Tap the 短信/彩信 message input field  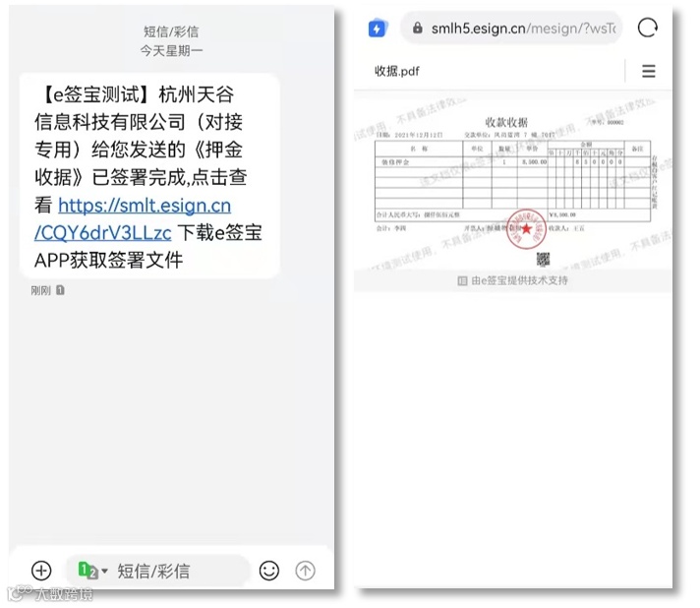pos(157,571)
